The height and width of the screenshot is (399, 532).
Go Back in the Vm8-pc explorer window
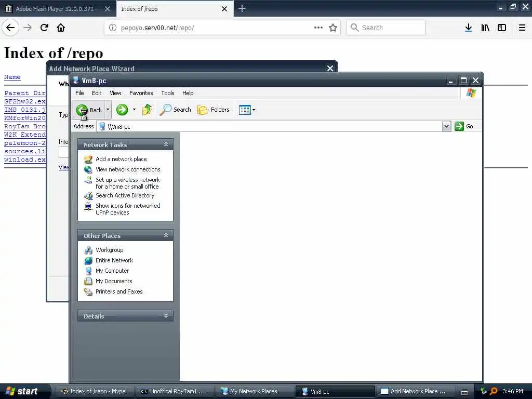88,110
